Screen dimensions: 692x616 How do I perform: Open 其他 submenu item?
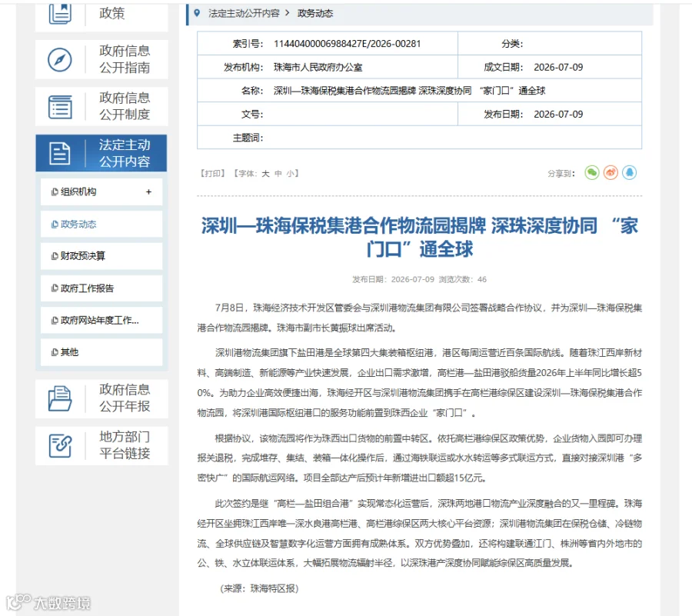point(101,352)
